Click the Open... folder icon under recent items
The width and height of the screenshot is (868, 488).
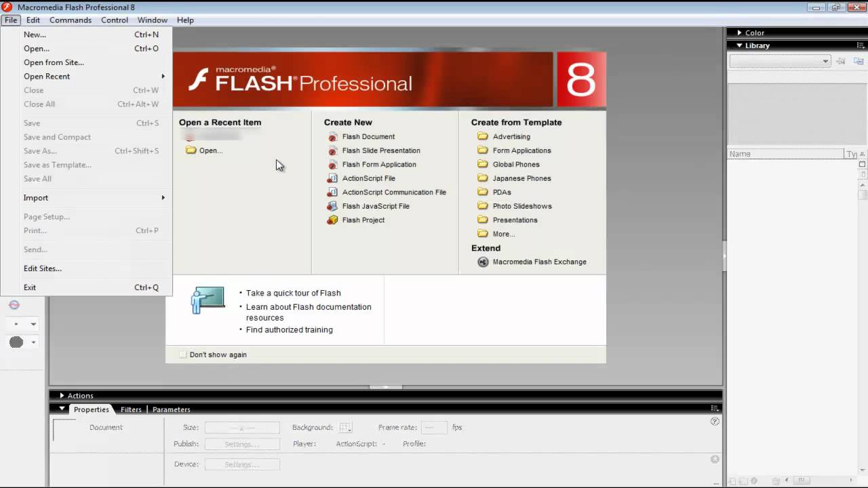(x=191, y=150)
